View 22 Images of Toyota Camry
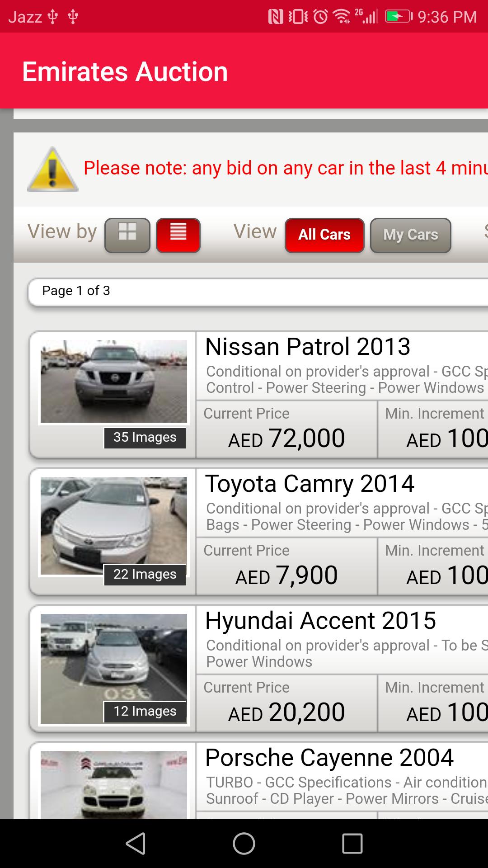The height and width of the screenshot is (868, 488). (x=145, y=575)
